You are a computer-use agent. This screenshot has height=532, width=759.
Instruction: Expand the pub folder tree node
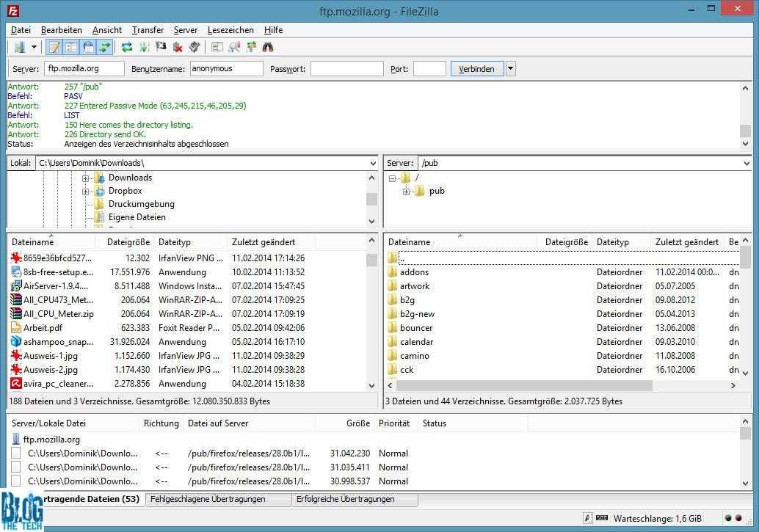[x=406, y=192]
